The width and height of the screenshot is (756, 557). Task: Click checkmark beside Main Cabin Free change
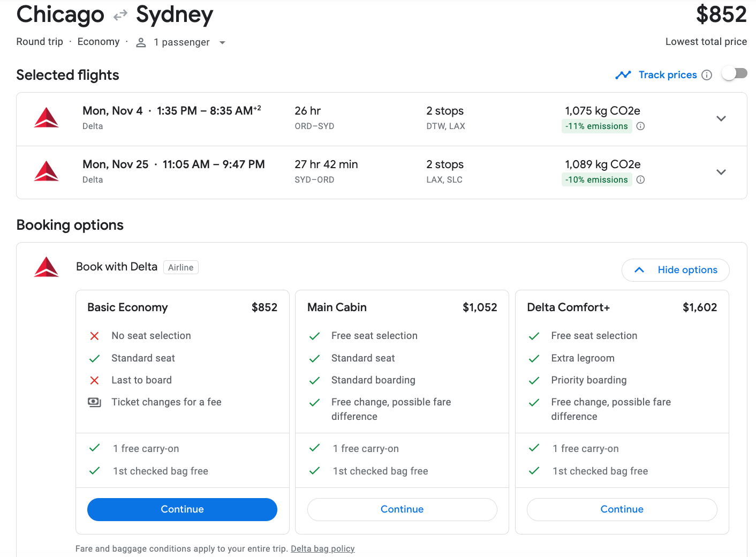315,402
